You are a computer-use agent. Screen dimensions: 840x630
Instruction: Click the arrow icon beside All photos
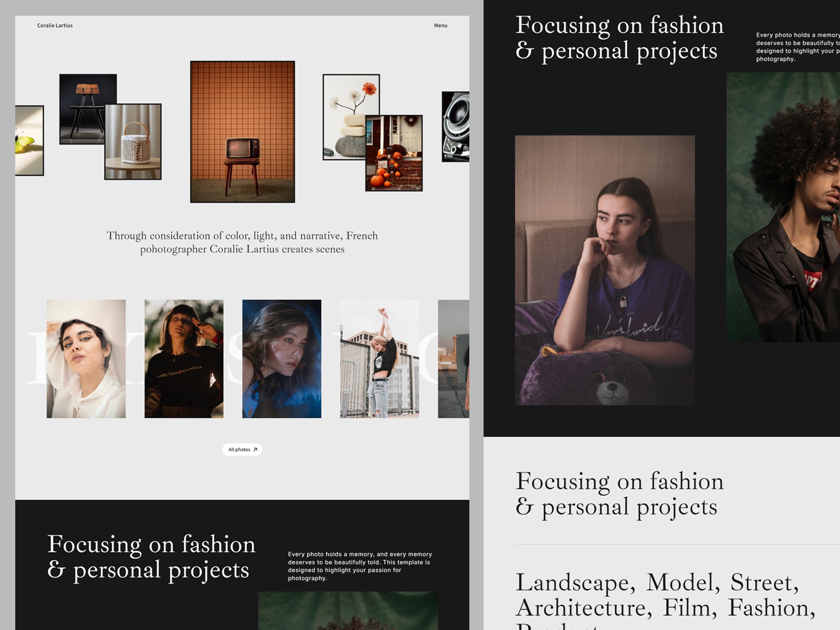[x=255, y=449]
